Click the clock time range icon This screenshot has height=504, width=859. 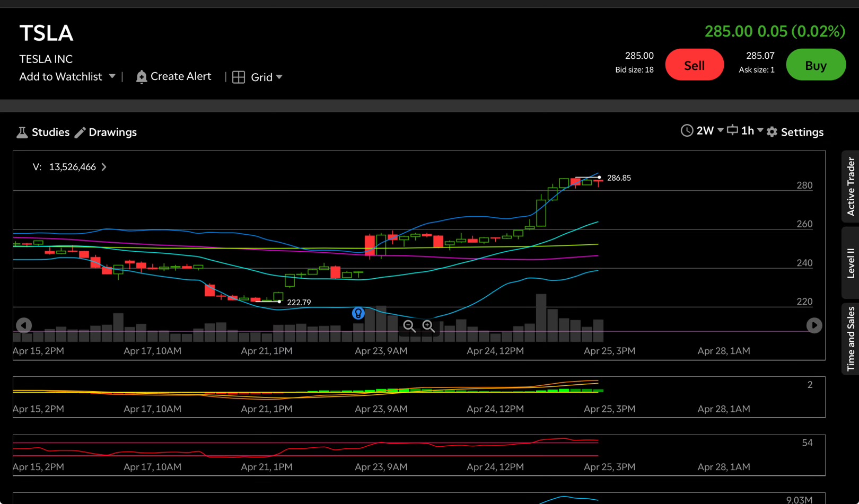tap(687, 131)
